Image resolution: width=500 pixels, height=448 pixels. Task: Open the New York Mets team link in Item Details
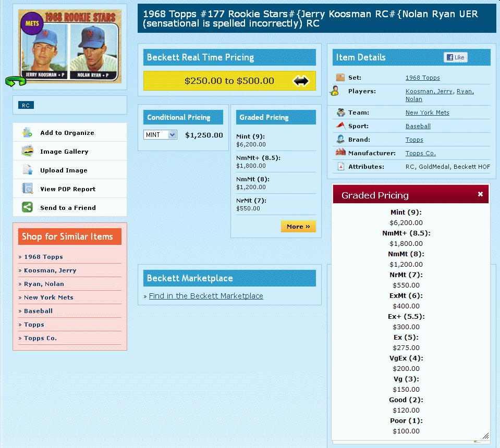click(x=428, y=113)
